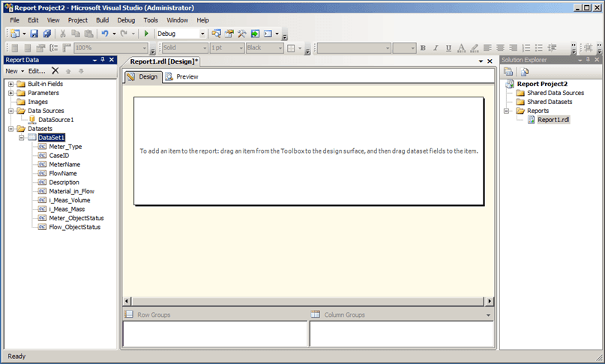Click the Edit... button in Report Data

[37, 71]
